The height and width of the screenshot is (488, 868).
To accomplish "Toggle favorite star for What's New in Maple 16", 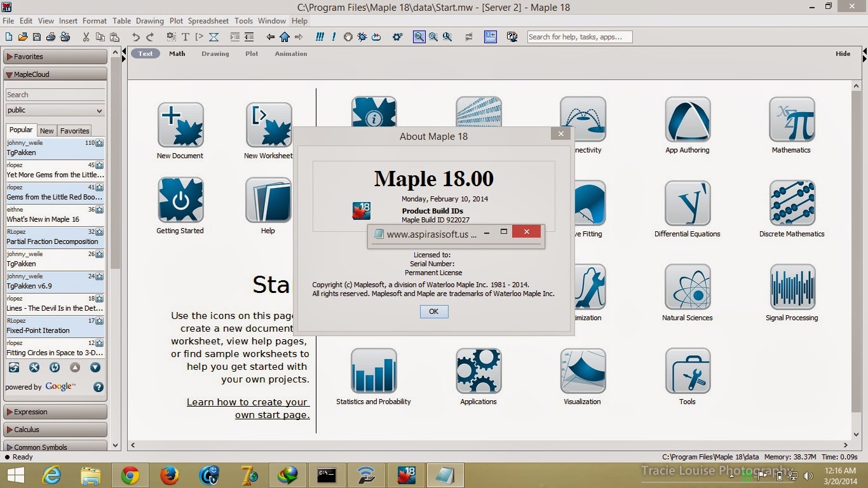I will [x=99, y=210].
